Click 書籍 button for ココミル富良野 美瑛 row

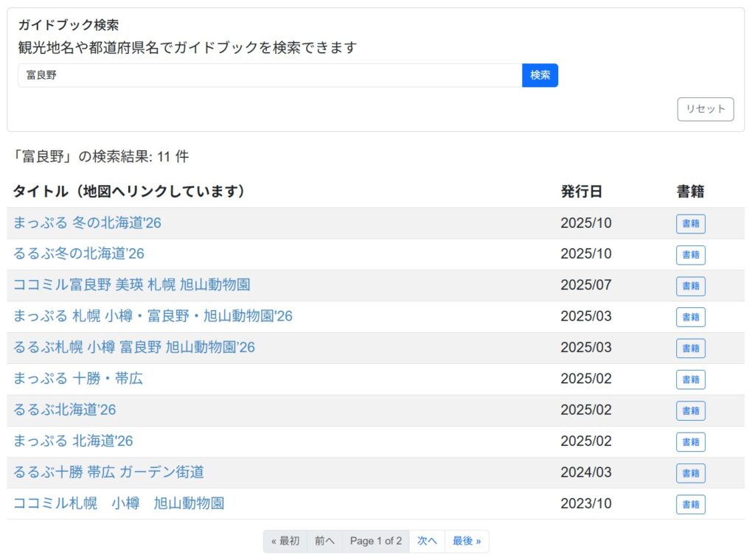(690, 286)
